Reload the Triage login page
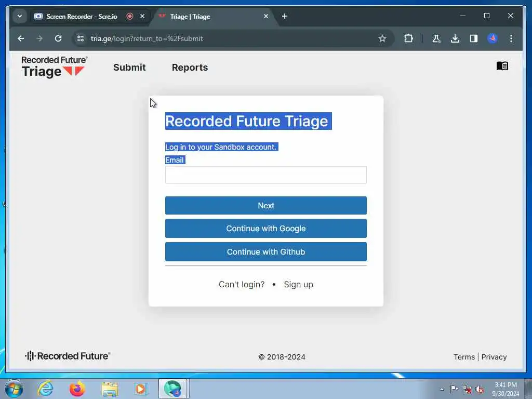 pyautogui.click(x=58, y=38)
